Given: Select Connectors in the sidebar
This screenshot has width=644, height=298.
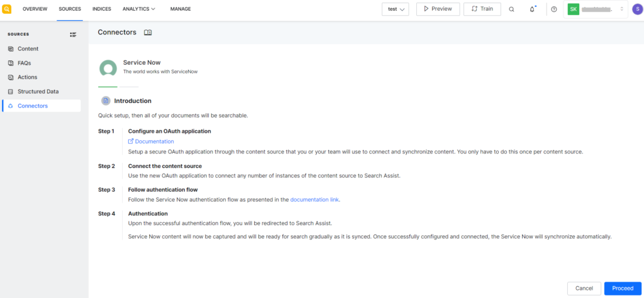Looking at the screenshot, I should pos(41,106).
